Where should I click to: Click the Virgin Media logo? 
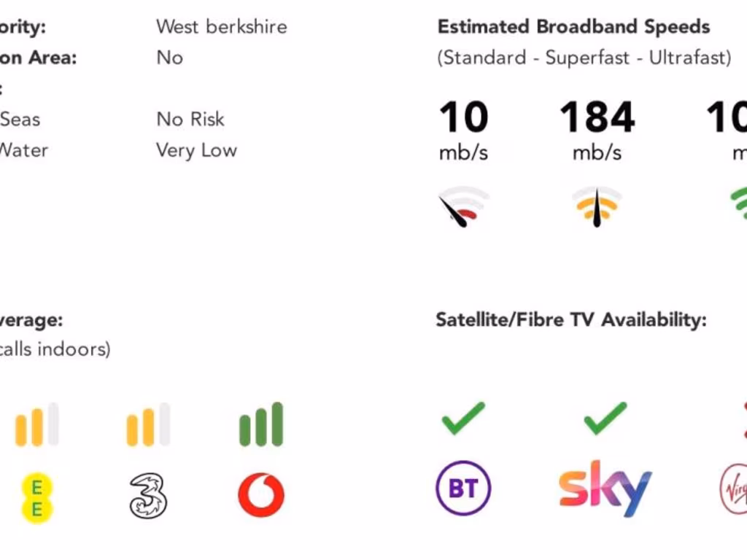point(734,487)
